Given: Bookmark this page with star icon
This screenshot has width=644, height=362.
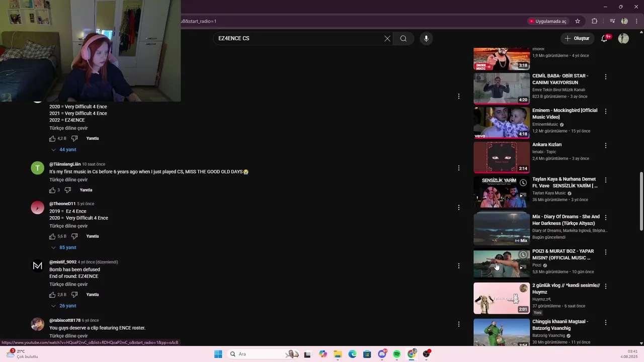Looking at the screenshot, I should tap(578, 21).
